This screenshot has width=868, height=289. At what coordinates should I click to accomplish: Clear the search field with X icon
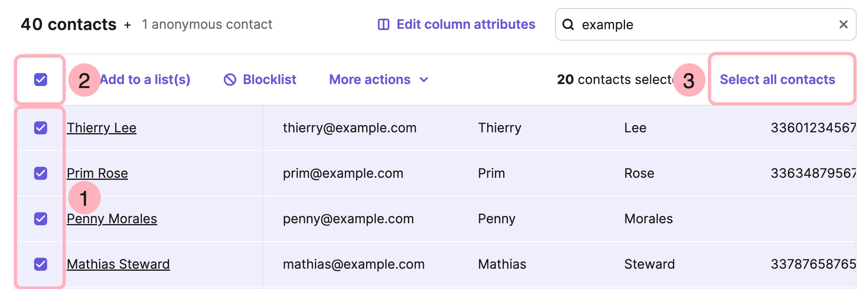[843, 25]
